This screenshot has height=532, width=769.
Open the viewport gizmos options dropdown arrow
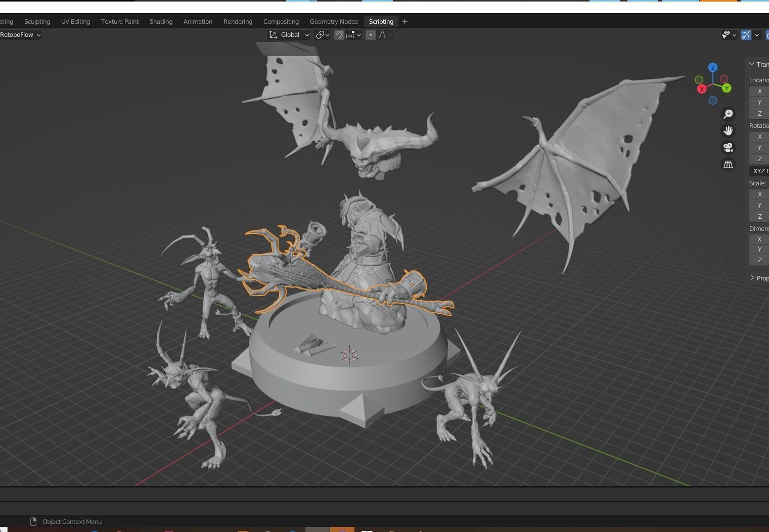[x=757, y=35]
